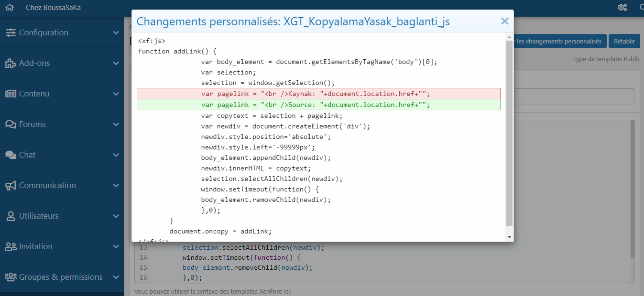Image resolution: width=644 pixels, height=296 pixels.
Task: Expand the Chat section chevron
Action: coord(116,155)
